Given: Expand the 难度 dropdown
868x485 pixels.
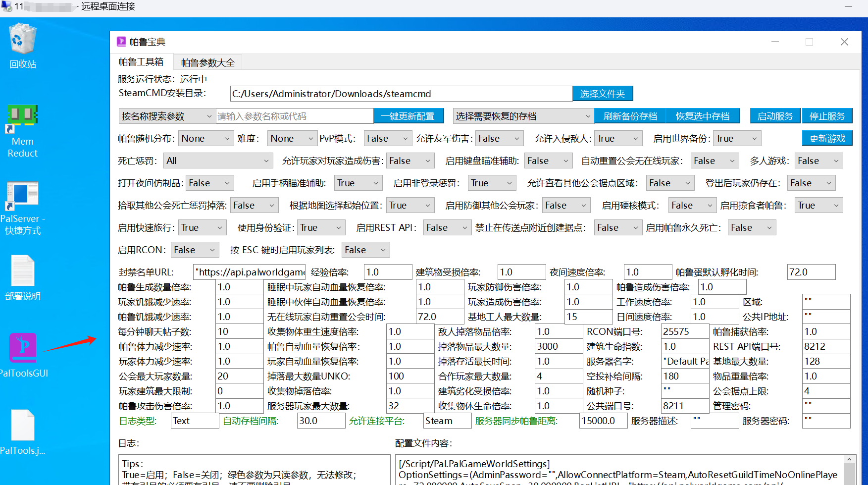Looking at the screenshot, I should point(292,138).
